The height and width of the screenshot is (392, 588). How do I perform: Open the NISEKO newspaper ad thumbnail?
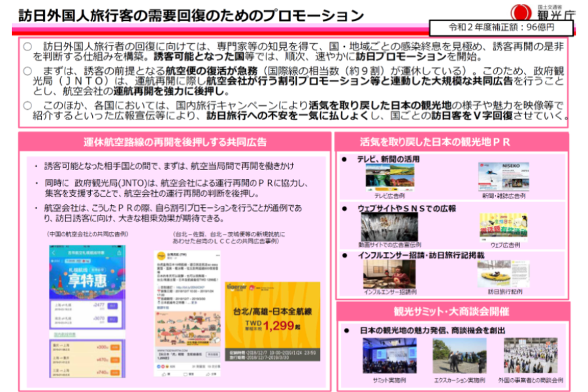504,176
